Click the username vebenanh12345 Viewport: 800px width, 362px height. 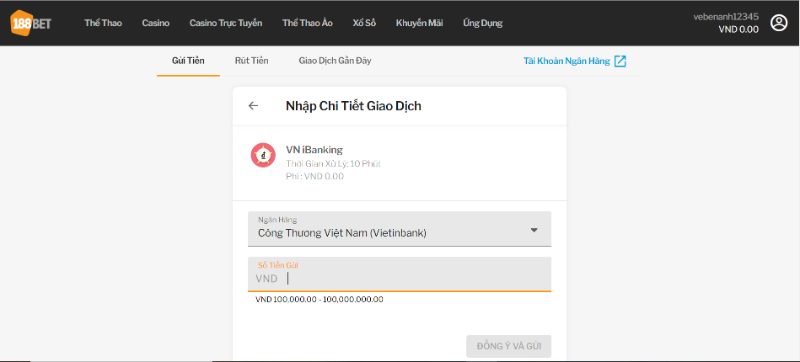point(726,16)
